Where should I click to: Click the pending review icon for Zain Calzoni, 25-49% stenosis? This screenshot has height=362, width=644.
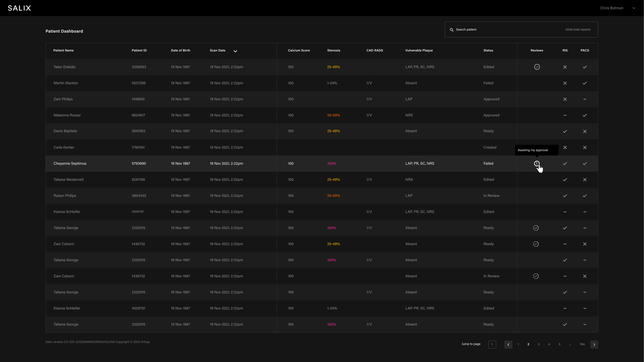click(x=536, y=244)
